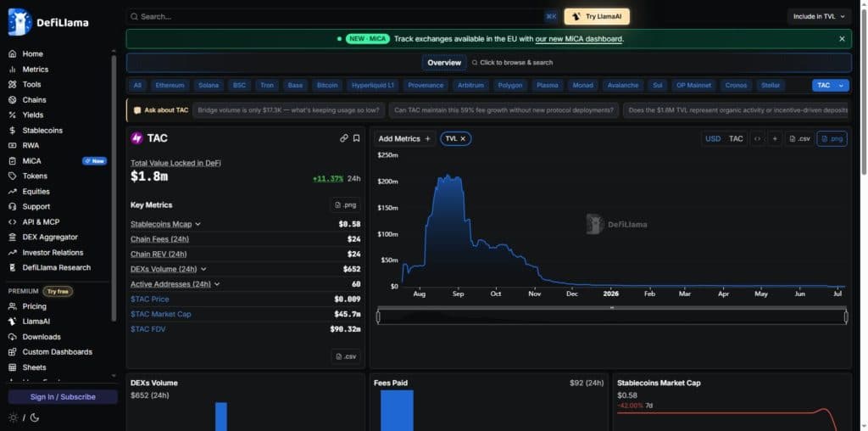Open the MiCA dashboard link
868x431 pixels.
click(x=579, y=39)
